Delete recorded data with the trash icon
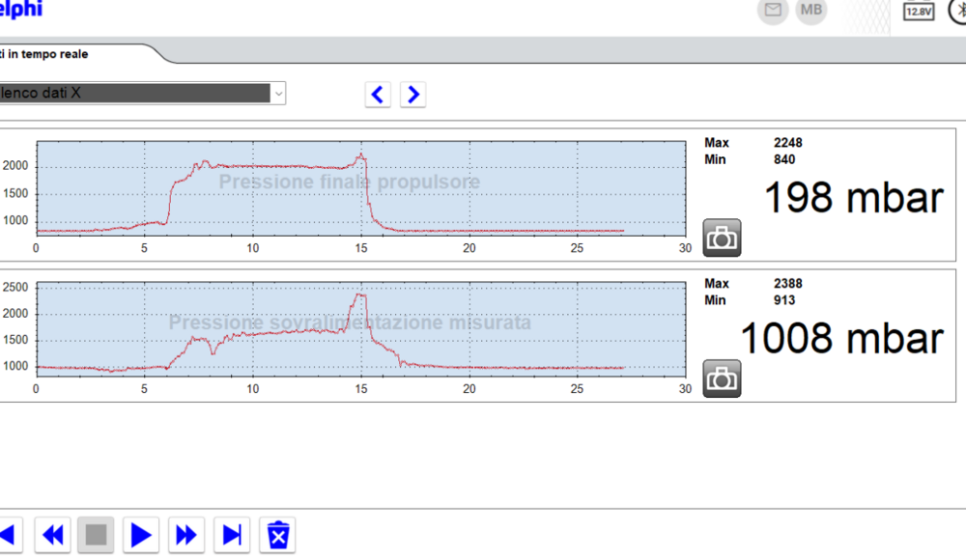The height and width of the screenshot is (560, 966). click(x=277, y=534)
